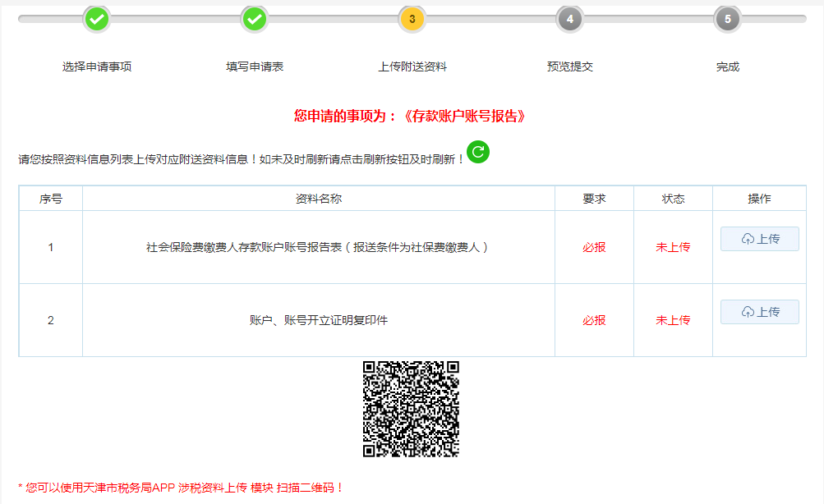Click the QR code image

pos(411,409)
